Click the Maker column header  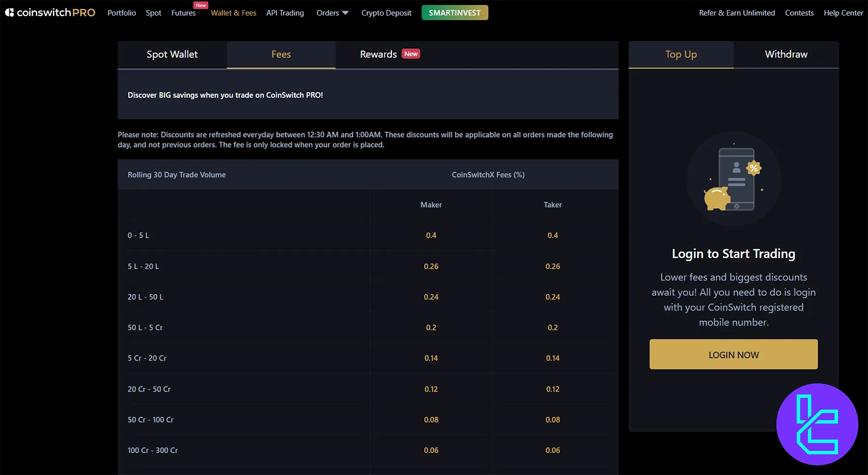pos(431,205)
